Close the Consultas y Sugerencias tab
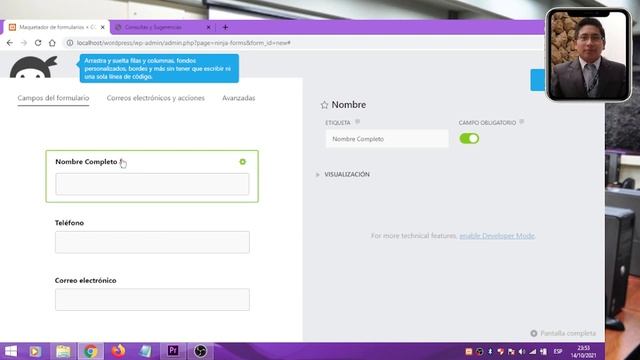 coord(209,27)
